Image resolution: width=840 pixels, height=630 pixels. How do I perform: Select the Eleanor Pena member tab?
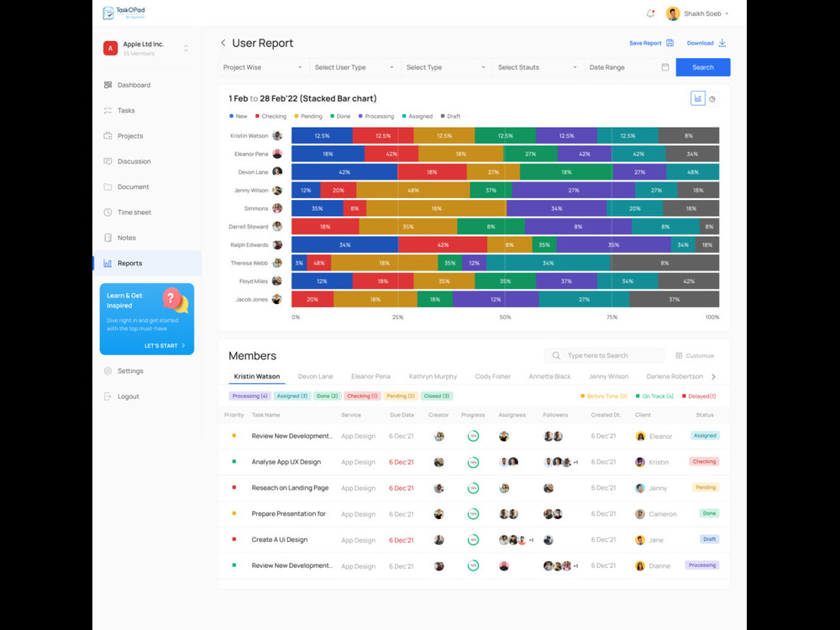coord(370,376)
